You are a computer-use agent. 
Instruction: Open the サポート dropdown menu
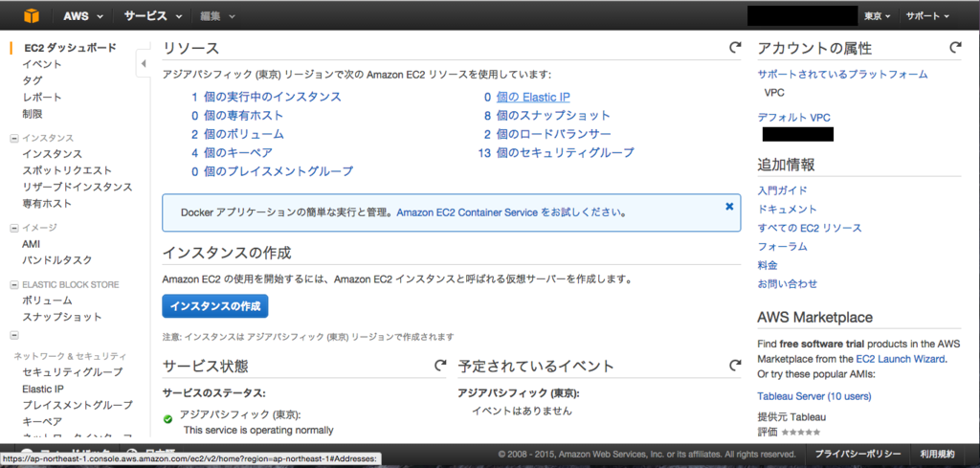[927, 16]
